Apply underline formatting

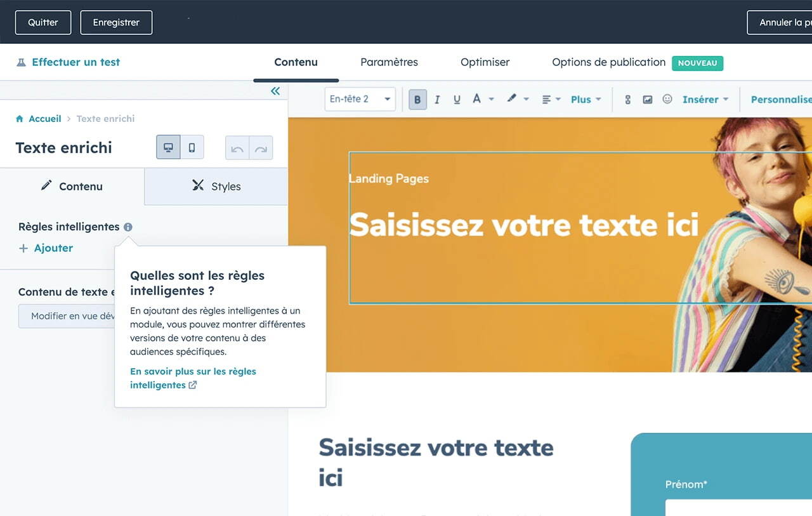[x=457, y=99]
